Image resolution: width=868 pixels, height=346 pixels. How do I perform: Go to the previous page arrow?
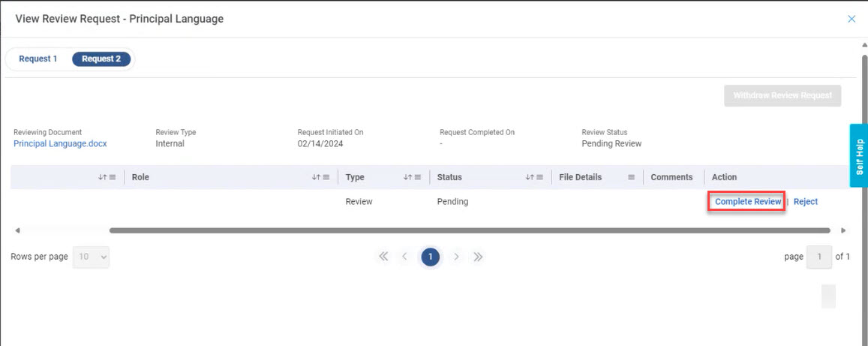click(405, 257)
